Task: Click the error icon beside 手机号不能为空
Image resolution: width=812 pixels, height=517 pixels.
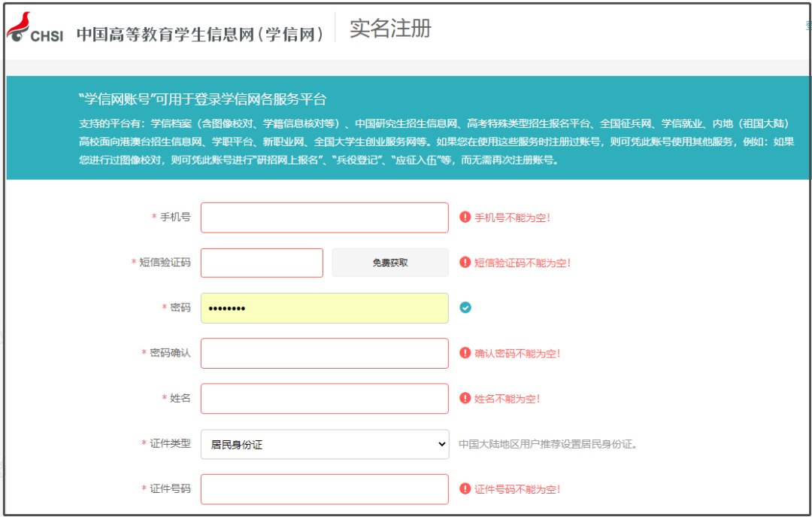Action: 465,217
